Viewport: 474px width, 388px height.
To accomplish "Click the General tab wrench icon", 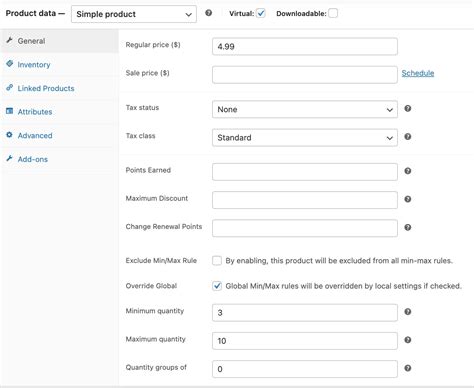I will pos(9,40).
